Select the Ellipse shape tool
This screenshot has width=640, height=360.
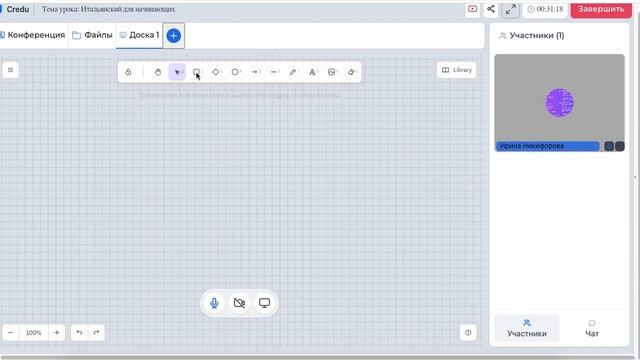point(235,72)
